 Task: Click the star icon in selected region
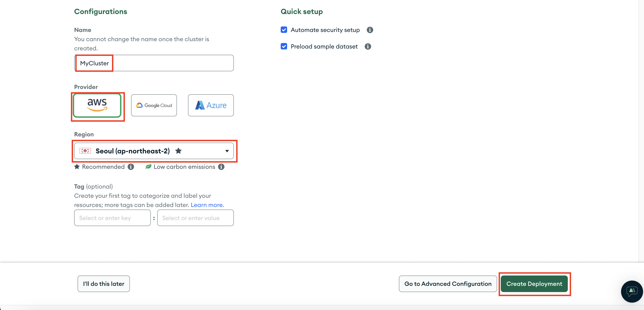point(178,151)
